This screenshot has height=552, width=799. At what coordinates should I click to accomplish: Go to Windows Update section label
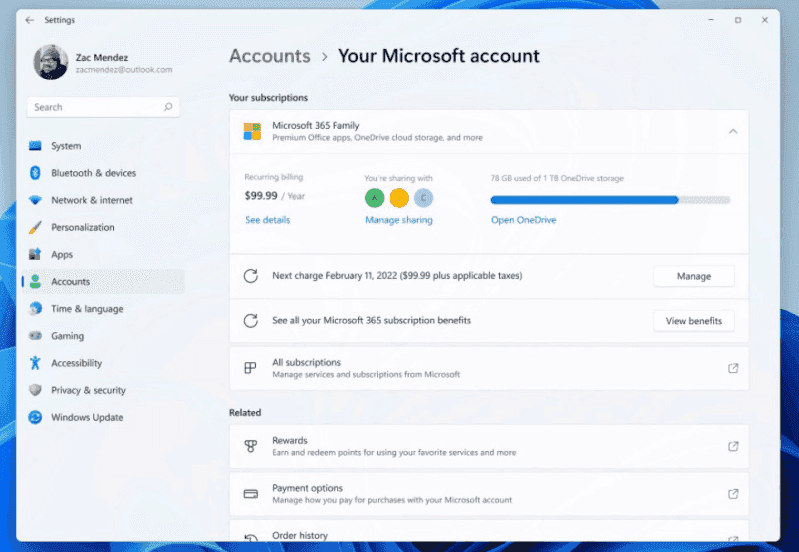pos(87,417)
